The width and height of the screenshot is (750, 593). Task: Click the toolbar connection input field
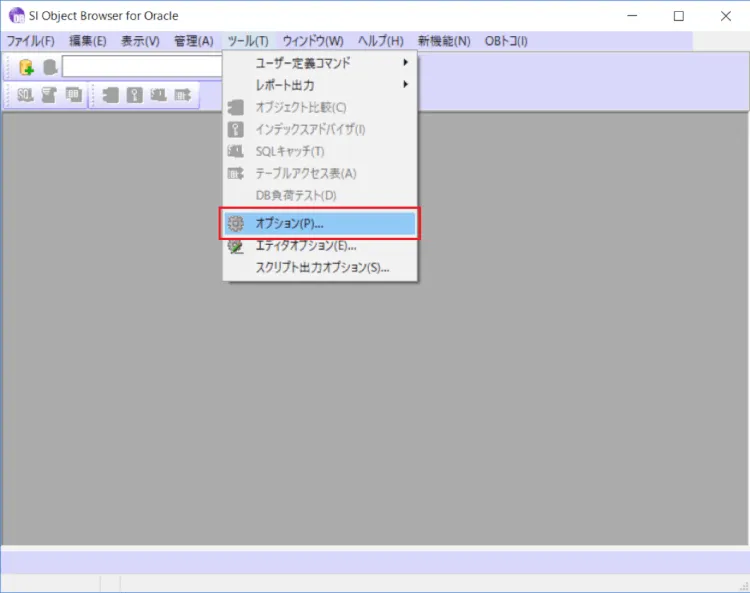pos(142,66)
